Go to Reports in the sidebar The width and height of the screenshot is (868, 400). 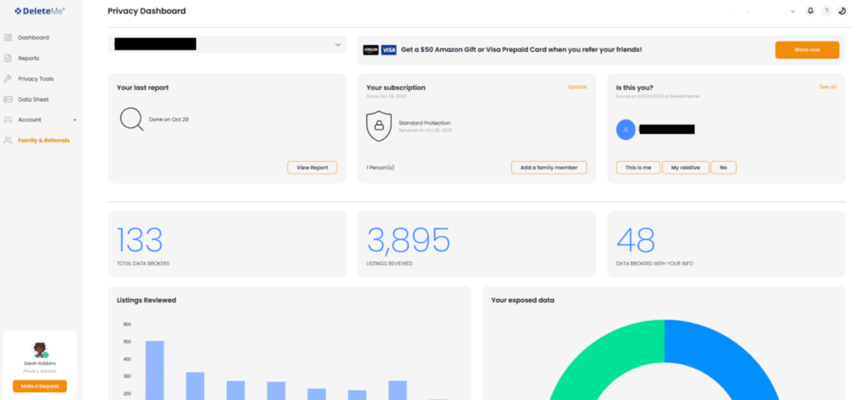point(28,58)
